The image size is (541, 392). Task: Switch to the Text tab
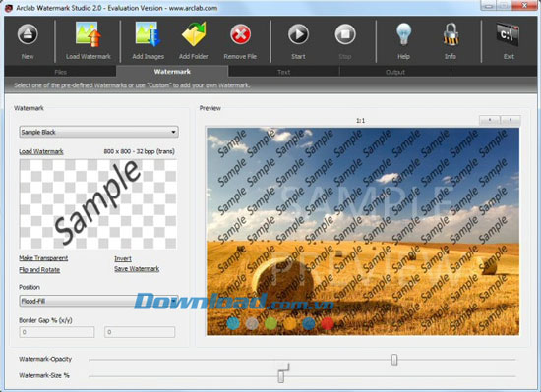point(283,72)
